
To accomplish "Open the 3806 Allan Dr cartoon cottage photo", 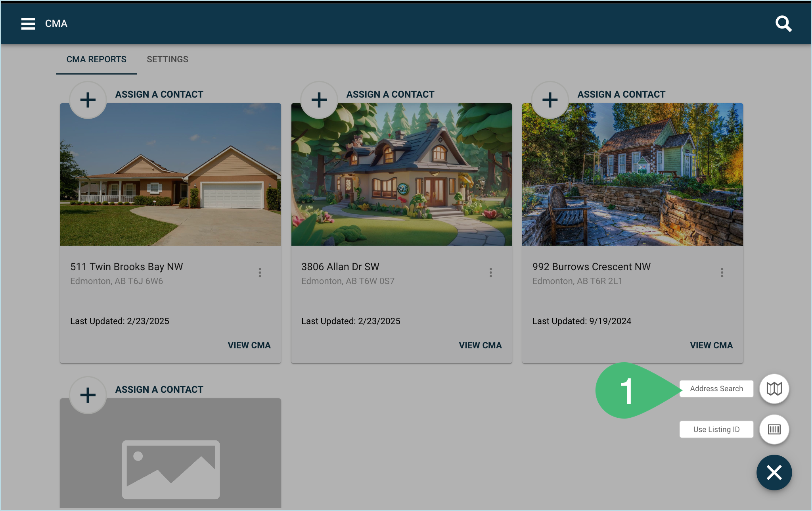I will pos(402,175).
